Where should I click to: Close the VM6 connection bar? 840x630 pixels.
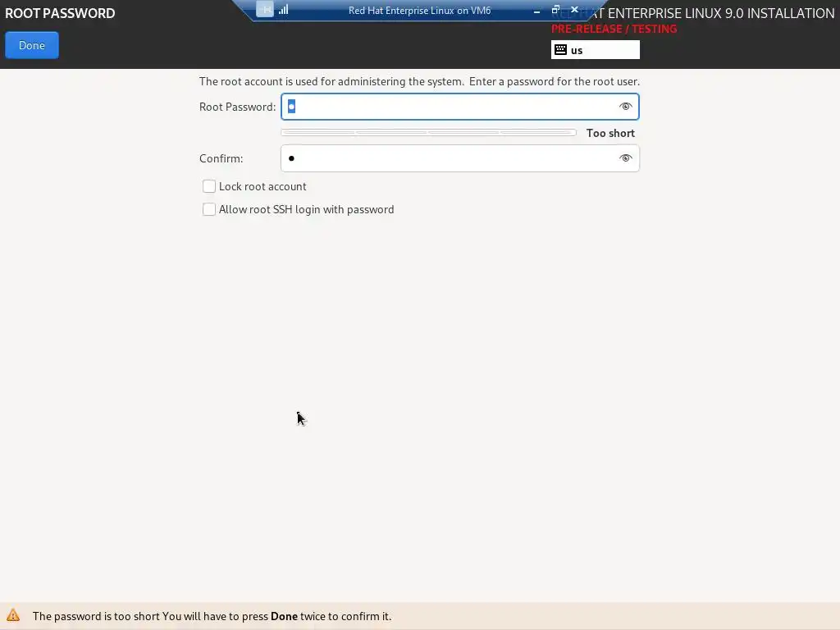click(574, 9)
